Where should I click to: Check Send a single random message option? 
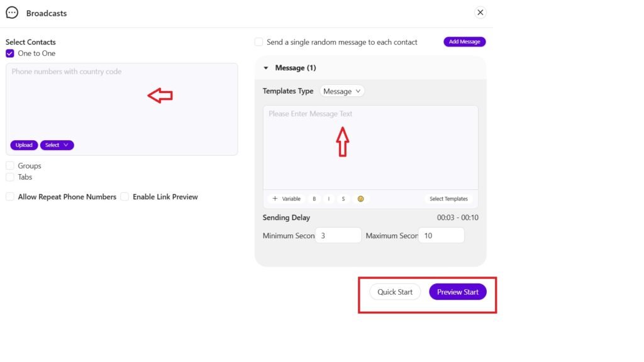258,41
